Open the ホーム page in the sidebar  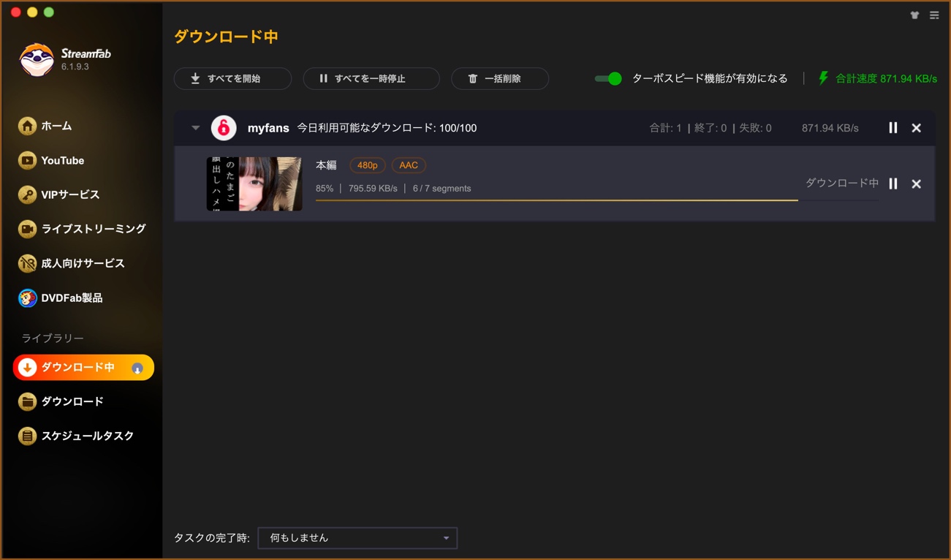click(45, 126)
